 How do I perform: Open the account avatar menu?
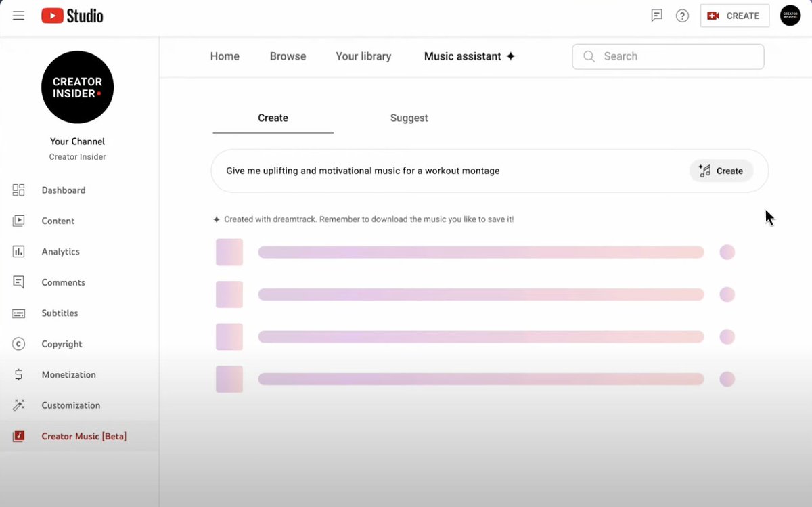[790, 16]
